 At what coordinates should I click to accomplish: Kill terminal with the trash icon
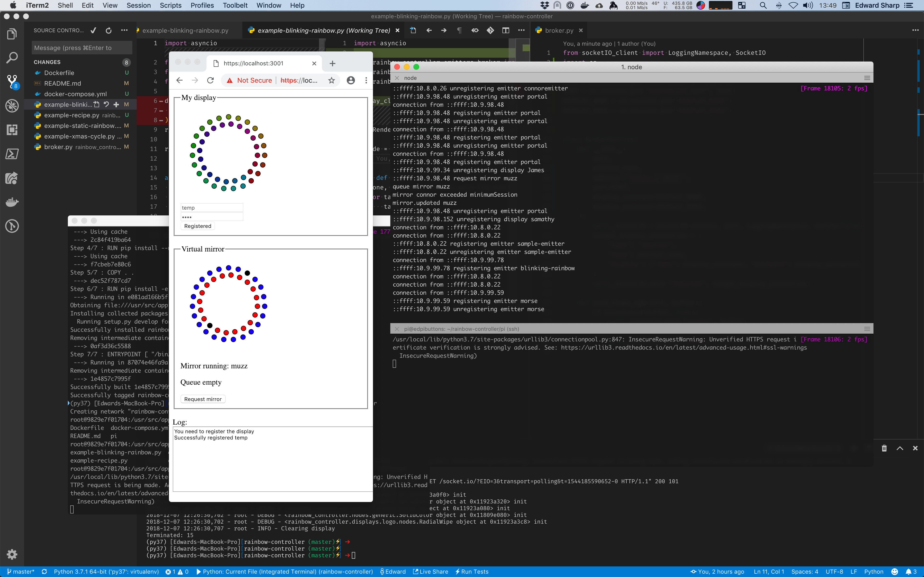click(x=884, y=448)
